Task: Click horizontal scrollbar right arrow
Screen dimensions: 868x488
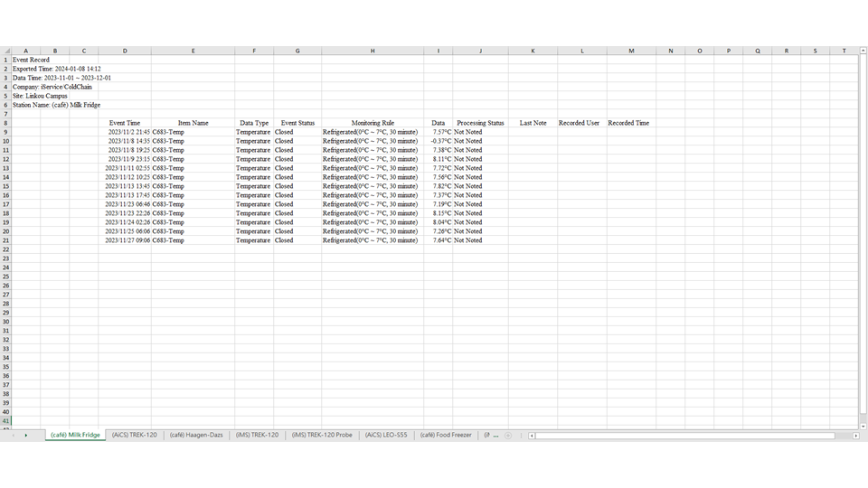Action: point(855,436)
